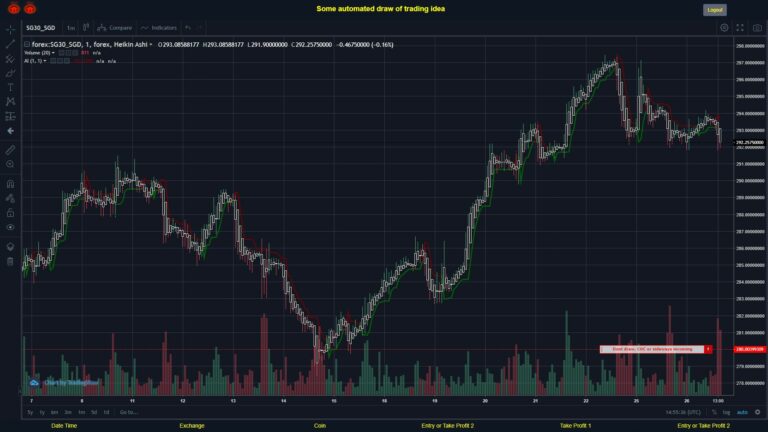Open the Compare symbol dialog
Viewport: 768px width, 432px height.
click(x=115, y=28)
